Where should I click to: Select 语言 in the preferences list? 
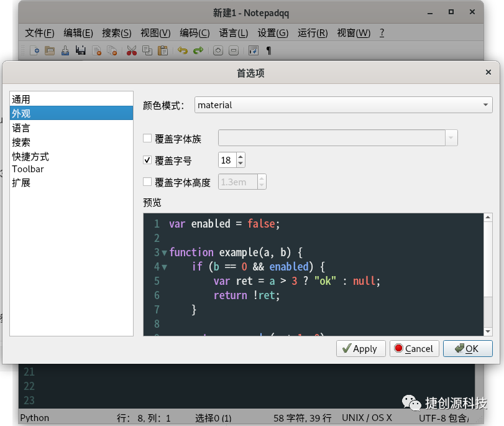(71, 127)
